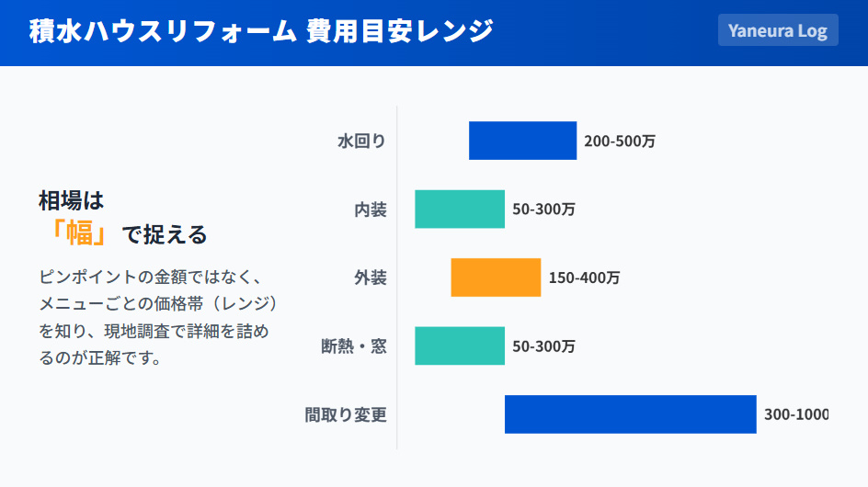Viewport: 868px width, 487px height.
Task: Click the teal 断熱・窓 range bar
Action: point(460,346)
